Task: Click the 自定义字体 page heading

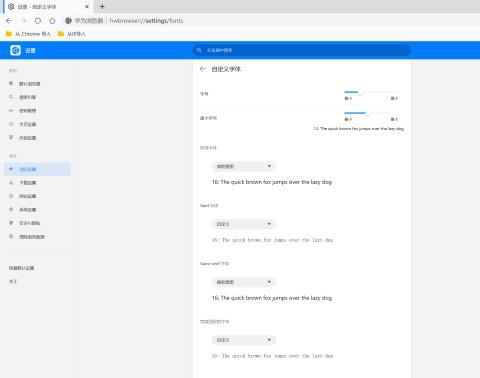Action: (x=226, y=69)
